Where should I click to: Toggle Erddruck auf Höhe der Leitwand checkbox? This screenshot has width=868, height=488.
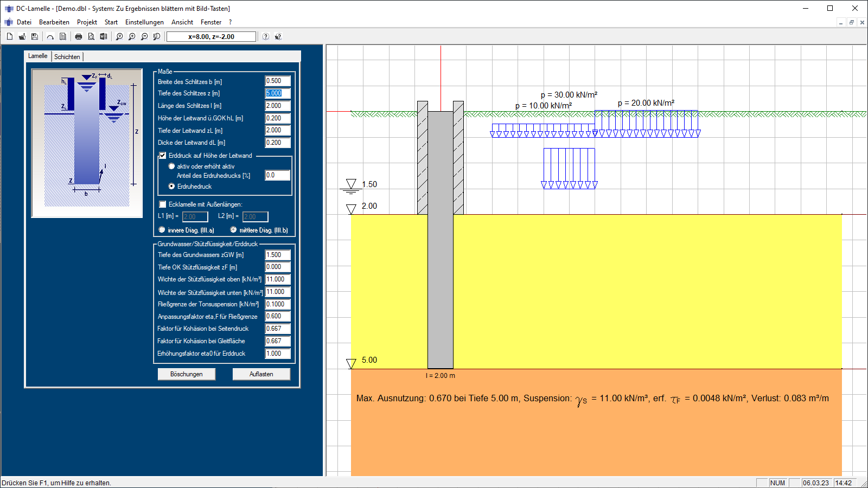coord(163,156)
